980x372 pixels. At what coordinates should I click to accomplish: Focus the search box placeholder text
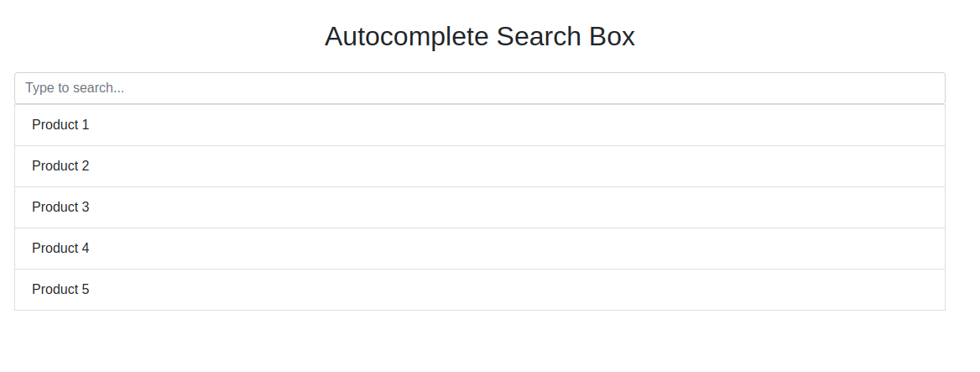[75, 88]
